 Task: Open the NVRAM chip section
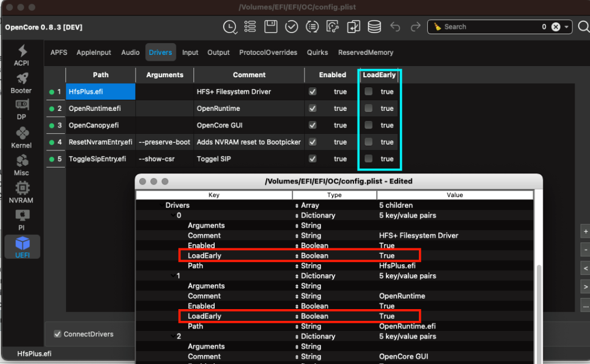[x=21, y=193]
